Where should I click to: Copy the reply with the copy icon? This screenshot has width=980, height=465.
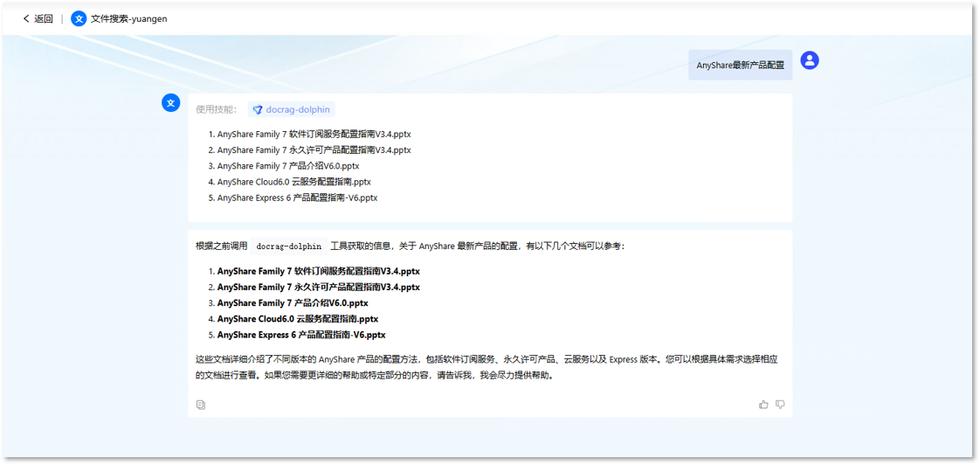201,405
